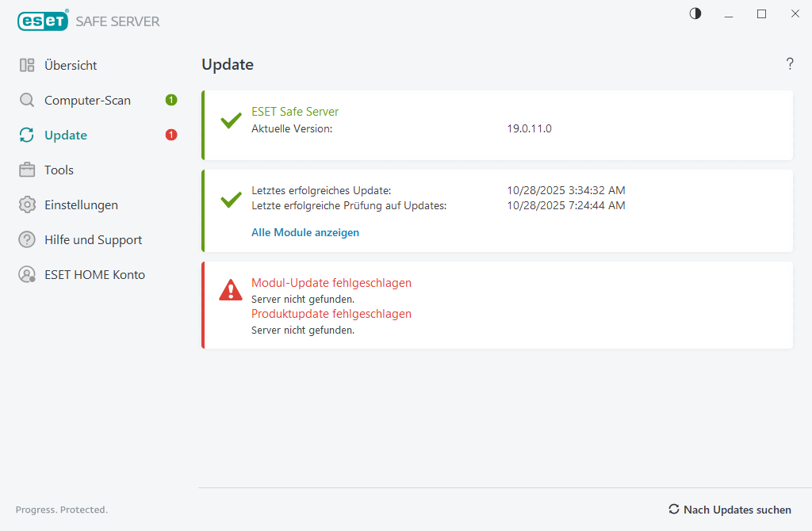
Task: Open the ESET HOME Konto account icon
Action: [x=26, y=274]
